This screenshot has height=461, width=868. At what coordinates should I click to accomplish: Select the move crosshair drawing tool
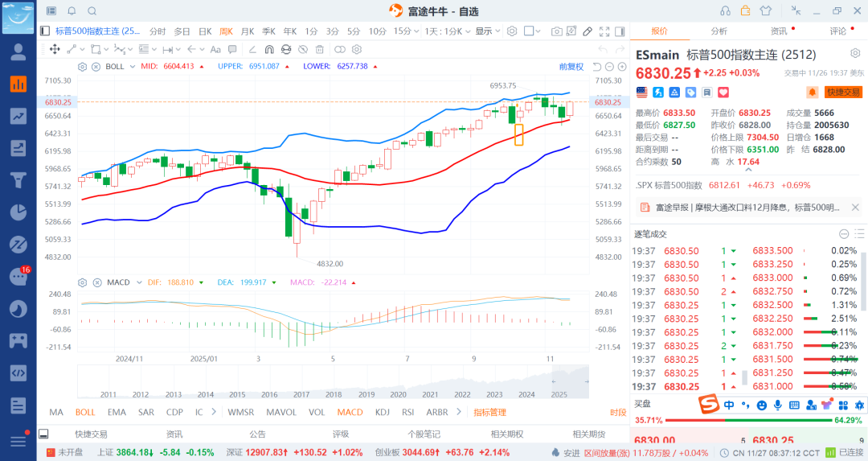tap(55, 49)
